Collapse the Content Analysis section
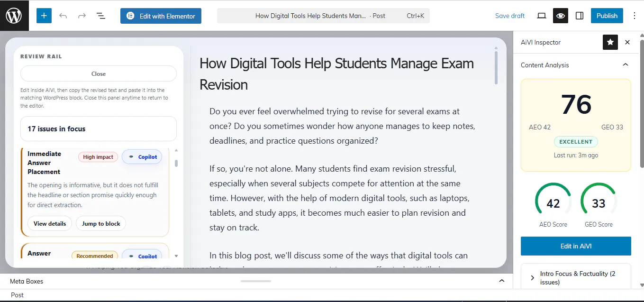This screenshot has height=302, width=644. tap(626, 65)
